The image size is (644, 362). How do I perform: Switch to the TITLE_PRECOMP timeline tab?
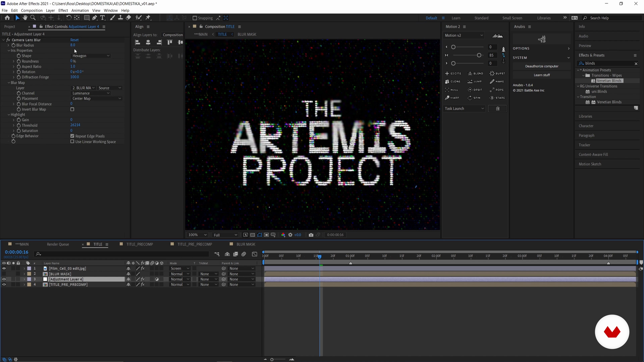pyautogui.click(x=140, y=244)
